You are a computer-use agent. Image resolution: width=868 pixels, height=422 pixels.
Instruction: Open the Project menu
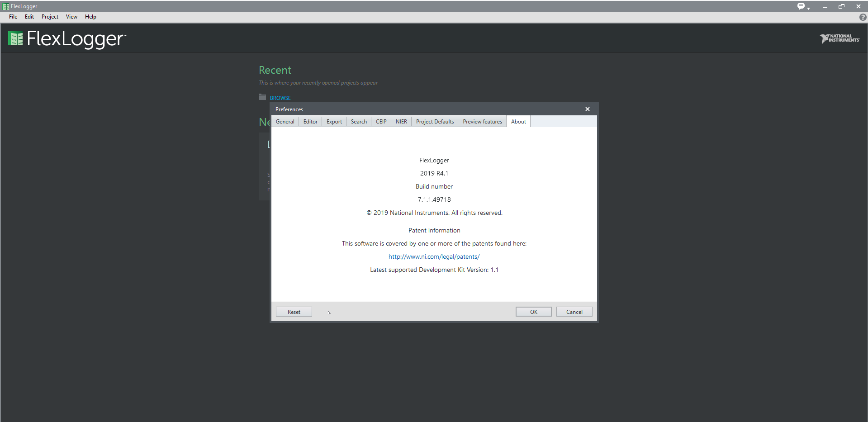[x=50, y=17]
